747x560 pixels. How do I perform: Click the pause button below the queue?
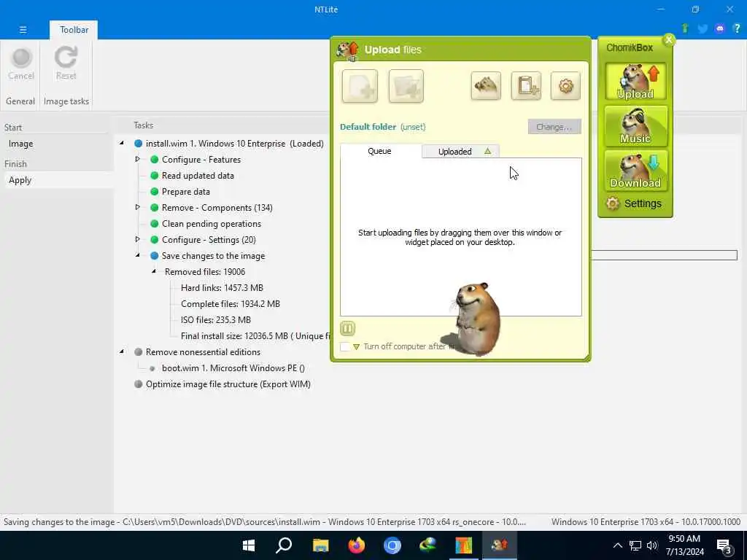point(347,328)
